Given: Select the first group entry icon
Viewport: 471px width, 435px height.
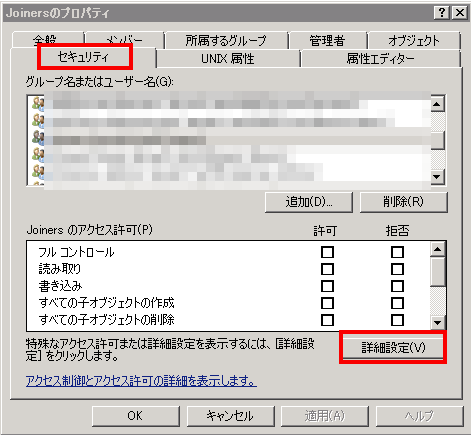Looking at the screenshot, I should [38, 103].
